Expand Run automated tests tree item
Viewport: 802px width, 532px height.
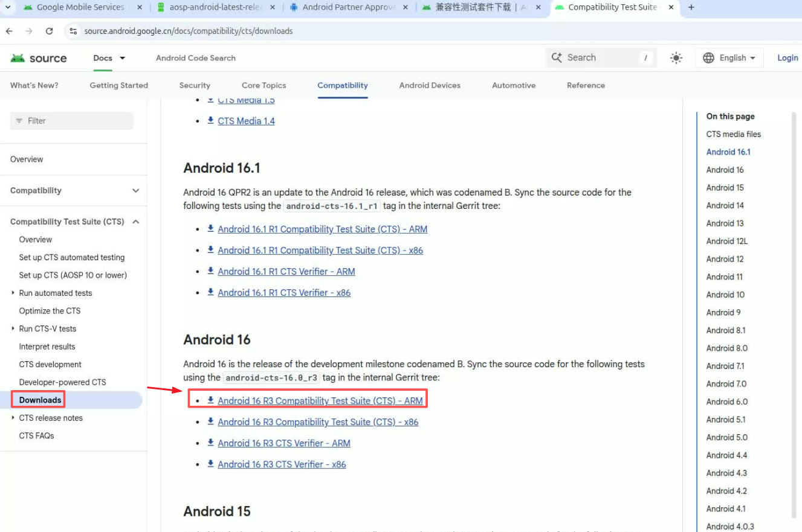[x=13, y=293]
